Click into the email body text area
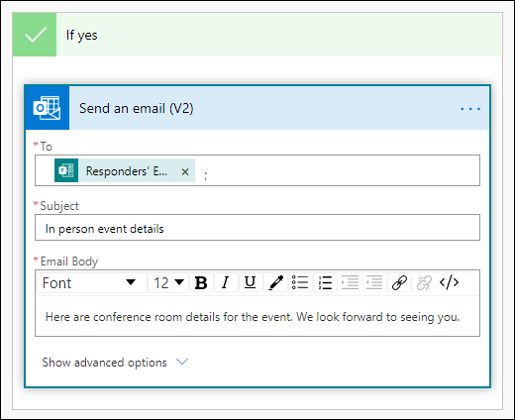The height and width of the screenshot is (420, 515). 257,316
